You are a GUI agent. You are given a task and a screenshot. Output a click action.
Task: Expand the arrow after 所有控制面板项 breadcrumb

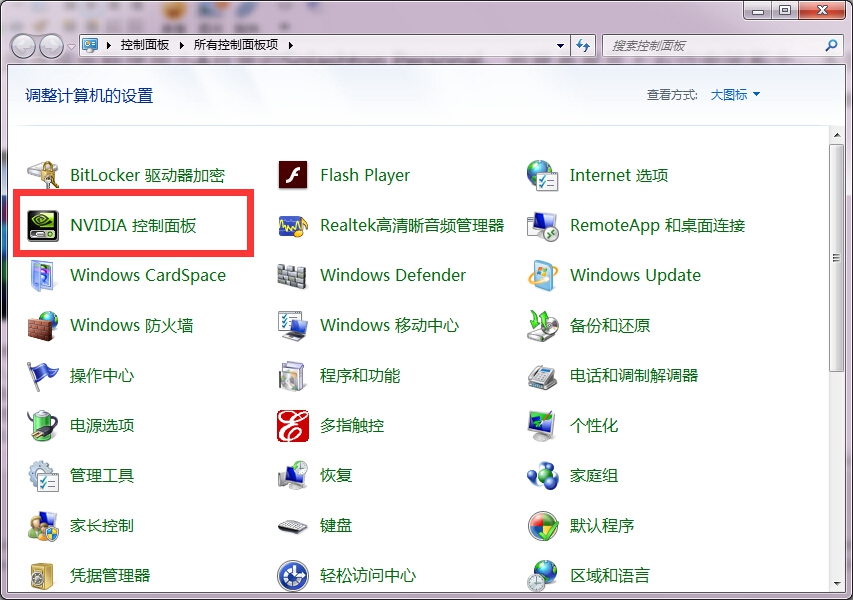tap(291, 45)
